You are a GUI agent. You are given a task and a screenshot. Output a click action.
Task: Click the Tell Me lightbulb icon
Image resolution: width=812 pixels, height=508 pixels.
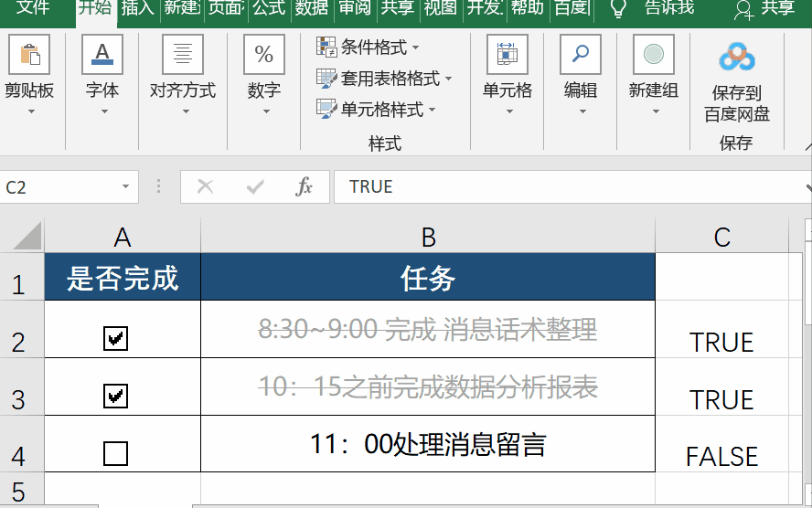618,8
